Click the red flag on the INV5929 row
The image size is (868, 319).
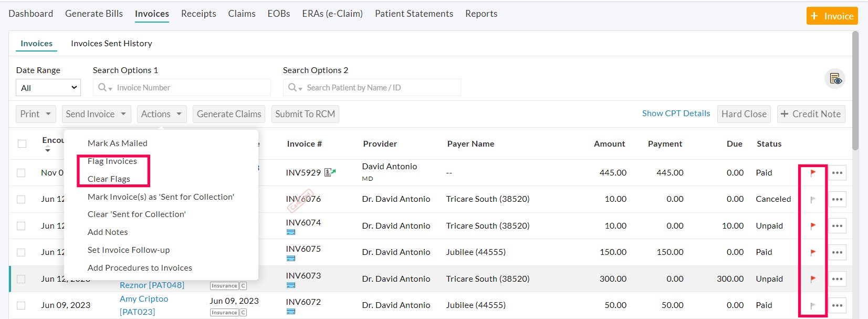(813, 173)
